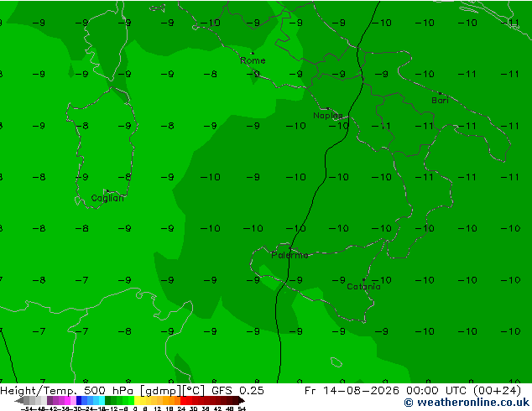The width and height of the screenshot is (532, 411).
Task: Click the dark blue legend swatch near -30
Action: pos(79,400)
